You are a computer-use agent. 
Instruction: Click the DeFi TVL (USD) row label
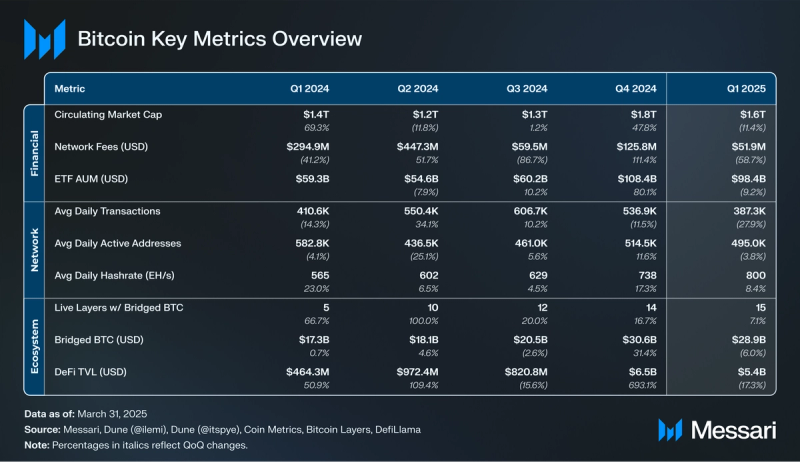pyautogui.click(x=93, y=372)
